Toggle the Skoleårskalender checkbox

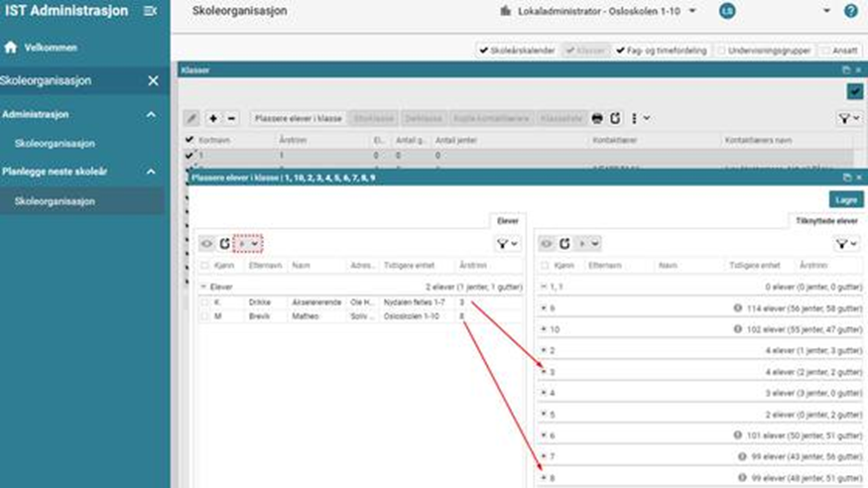coord(483,50)
